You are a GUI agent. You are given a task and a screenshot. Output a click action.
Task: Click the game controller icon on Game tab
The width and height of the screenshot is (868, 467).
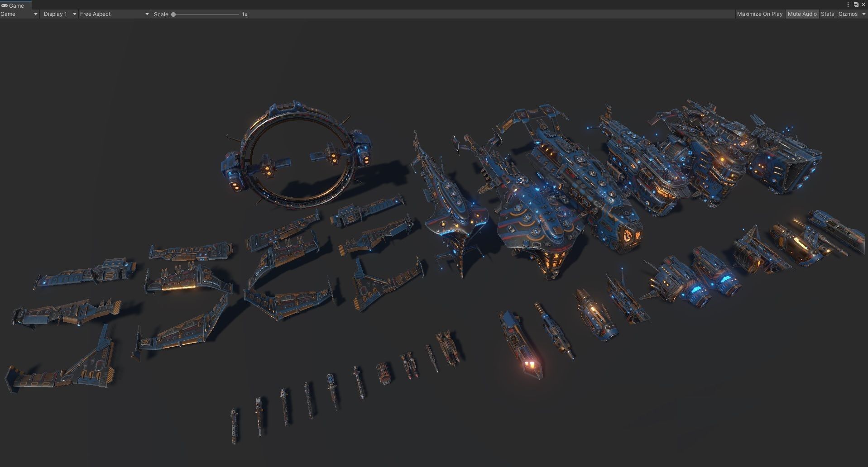point(5,6)
